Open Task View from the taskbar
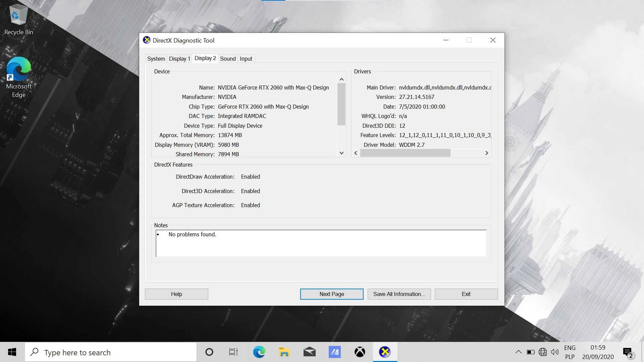 point(233,352)
